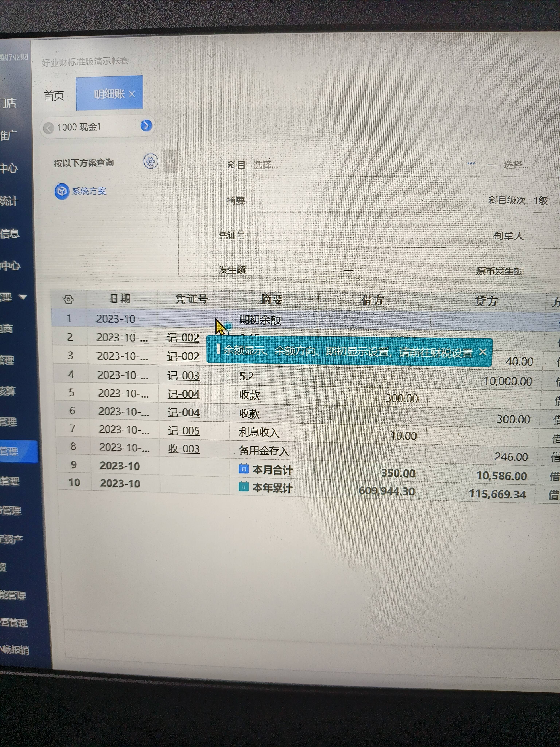Open voucher 收-003 link
This screenshot has height=747, width=560.
click(184, 448)
